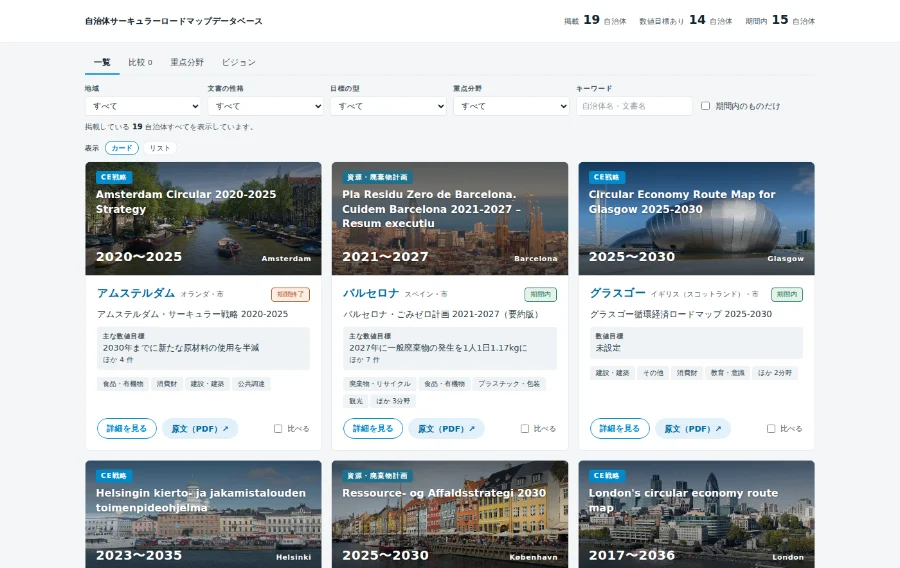The image size is (900, 568).
Task: Open the グラスゴー city name link
Action: tap(618, 293)
